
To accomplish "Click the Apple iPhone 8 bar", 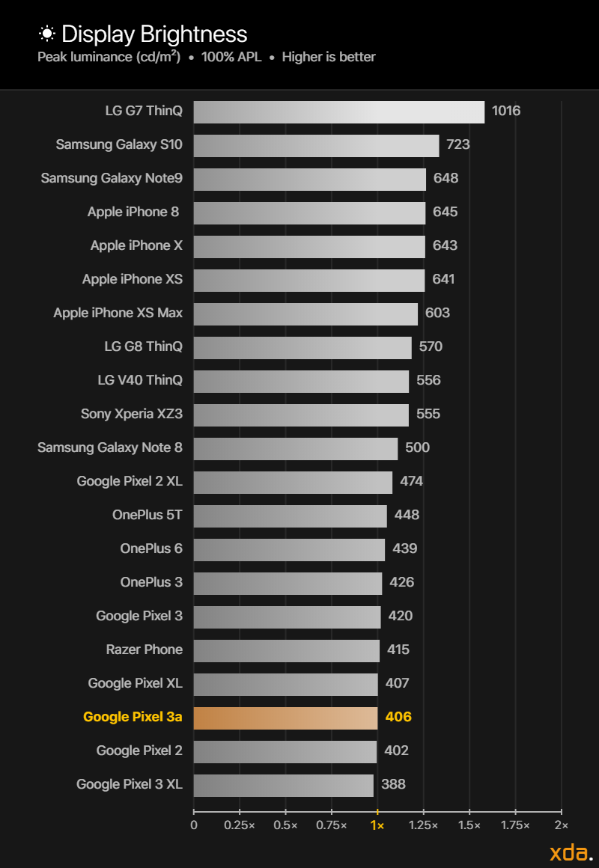I will (309, 213).
